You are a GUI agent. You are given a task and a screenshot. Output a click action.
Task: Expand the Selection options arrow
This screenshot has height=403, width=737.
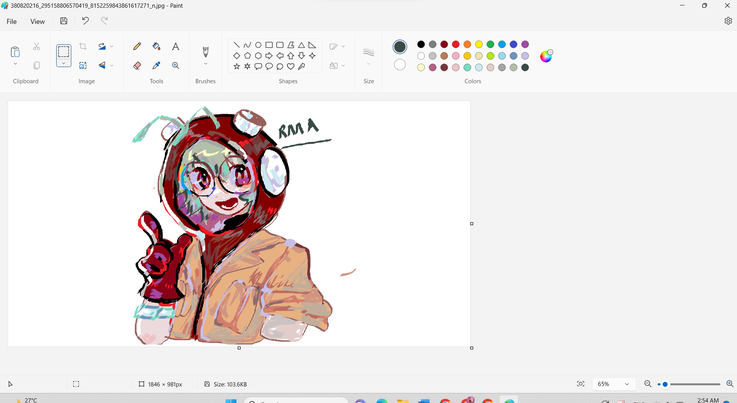coord(63,63)
